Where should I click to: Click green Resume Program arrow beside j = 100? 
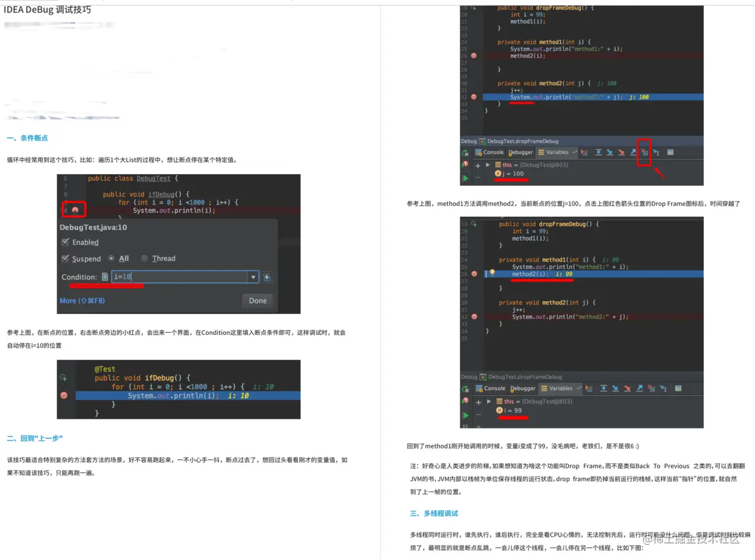pyautogui.click(x=465, y=178)
